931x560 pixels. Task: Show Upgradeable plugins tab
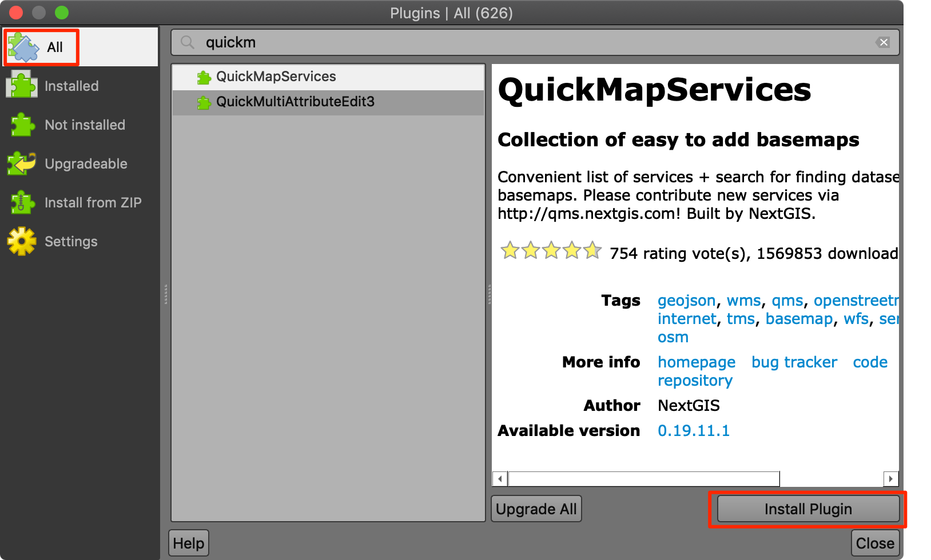[80, 163]
